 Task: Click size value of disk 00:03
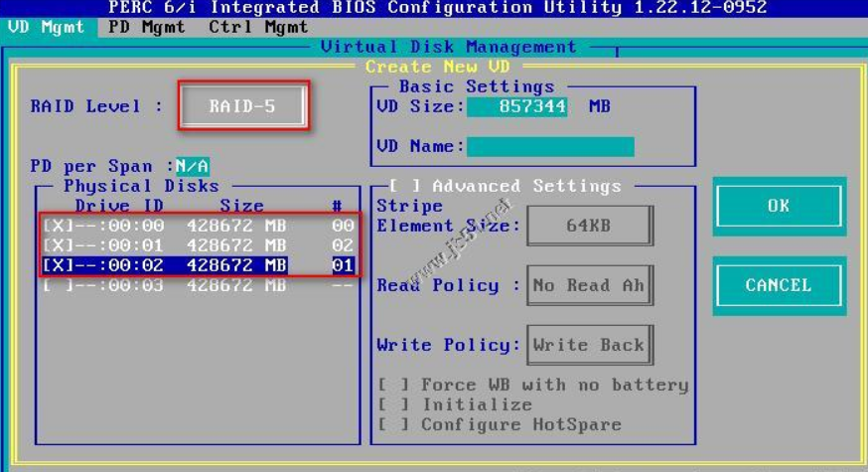coord(236,285)
